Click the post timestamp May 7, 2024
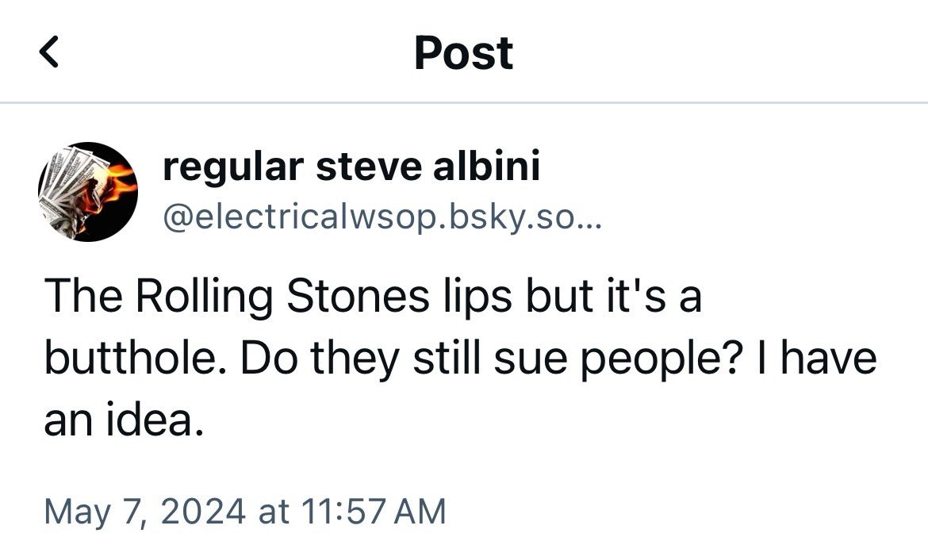The image size is (928, 560). tap(144, 511)
